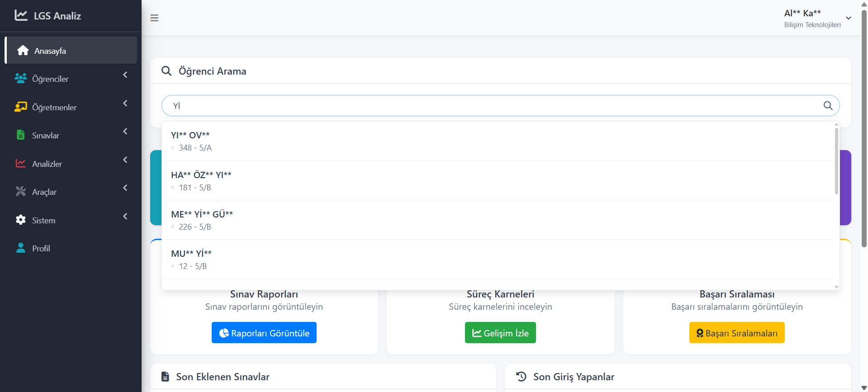Click the LGS Analiz logo icon
This screenshot has width=868, height=392.
tap(21, 15)
